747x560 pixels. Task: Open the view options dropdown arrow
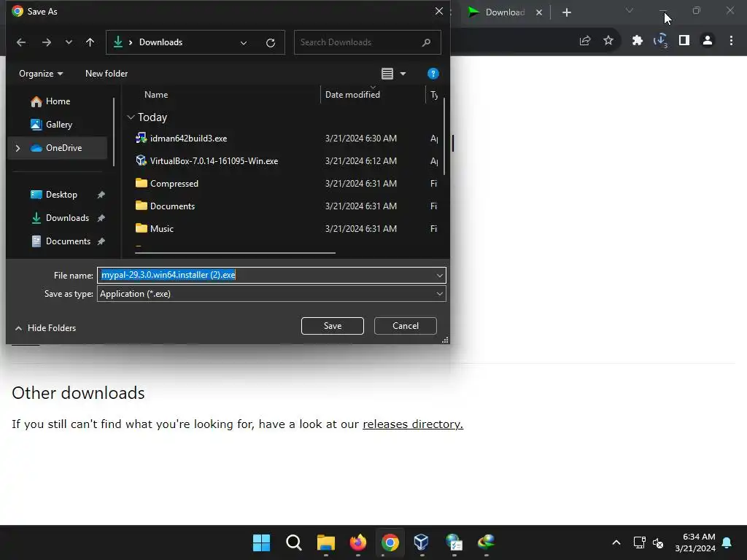(x=403, y=74)
